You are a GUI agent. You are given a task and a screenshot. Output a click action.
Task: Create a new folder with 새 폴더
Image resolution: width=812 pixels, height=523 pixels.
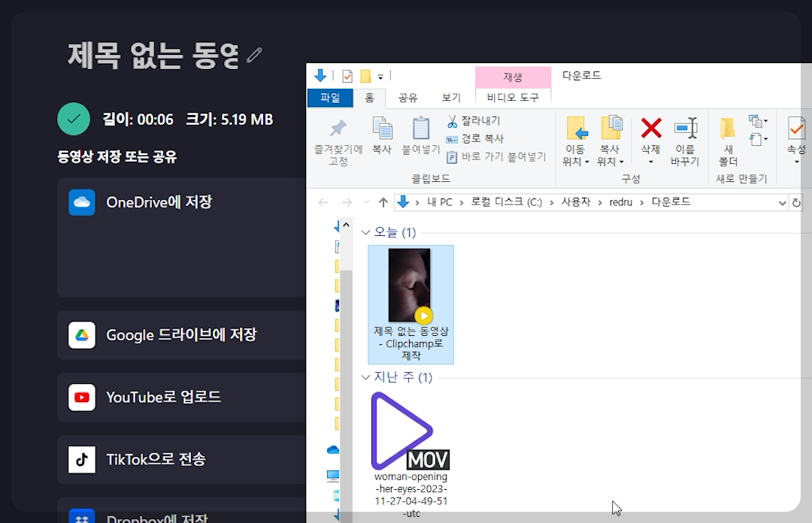coord(728,141)
